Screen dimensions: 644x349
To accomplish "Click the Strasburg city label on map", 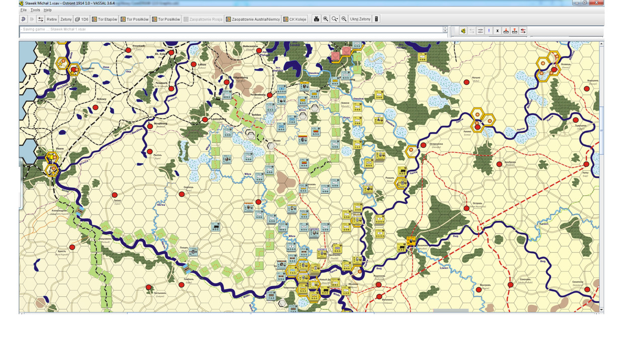I will tap(161, 124).
